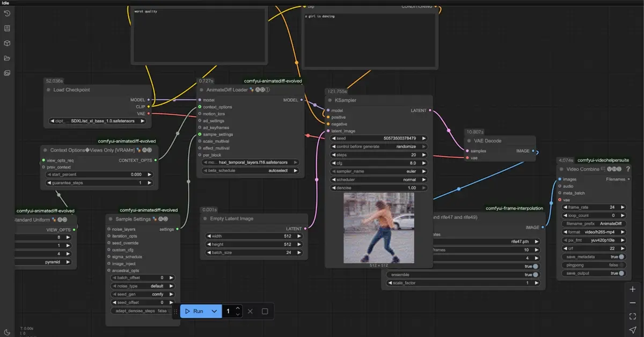
Task: Open the model library cube icon
Action: tap(7, 43)
